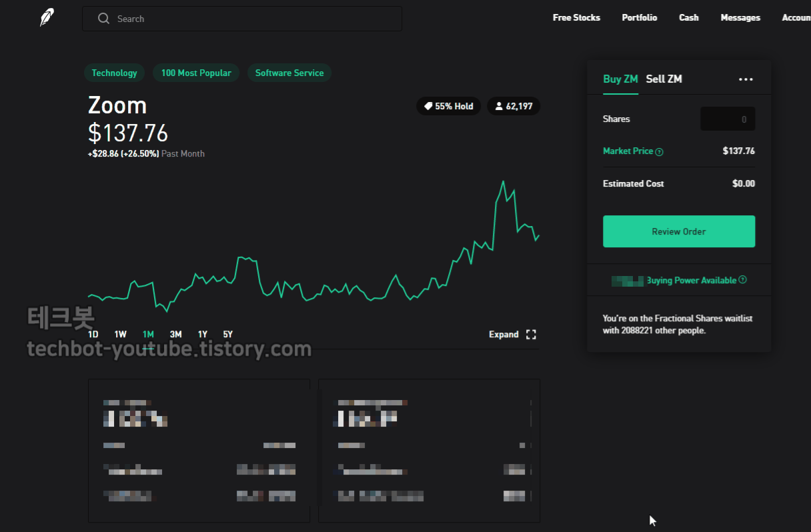Open Messages
The height and width of the screenshot is (532, 811).
tap(740, 18)
